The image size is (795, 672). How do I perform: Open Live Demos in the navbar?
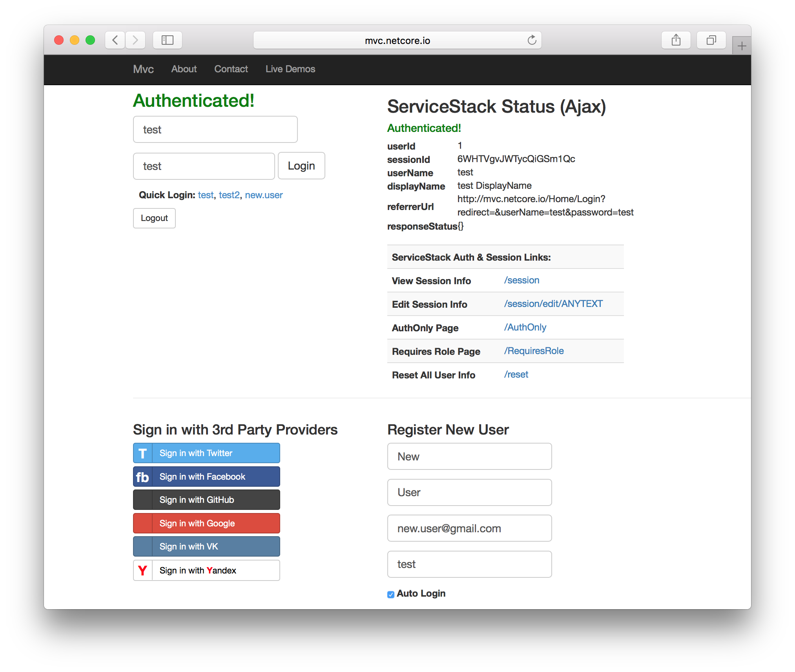click(x=290, y=69)
